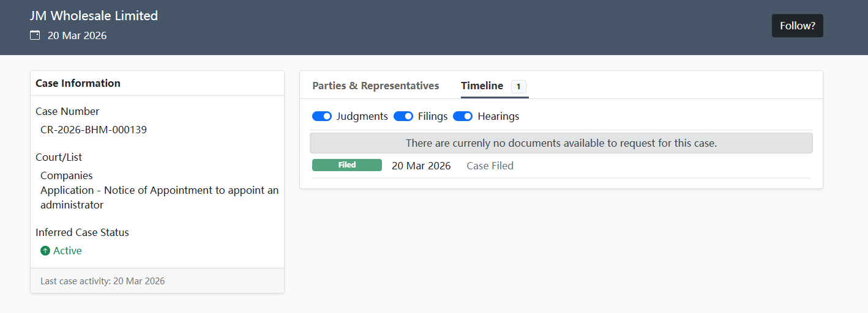Toggle the Judgments filter switch

(322, 116)
